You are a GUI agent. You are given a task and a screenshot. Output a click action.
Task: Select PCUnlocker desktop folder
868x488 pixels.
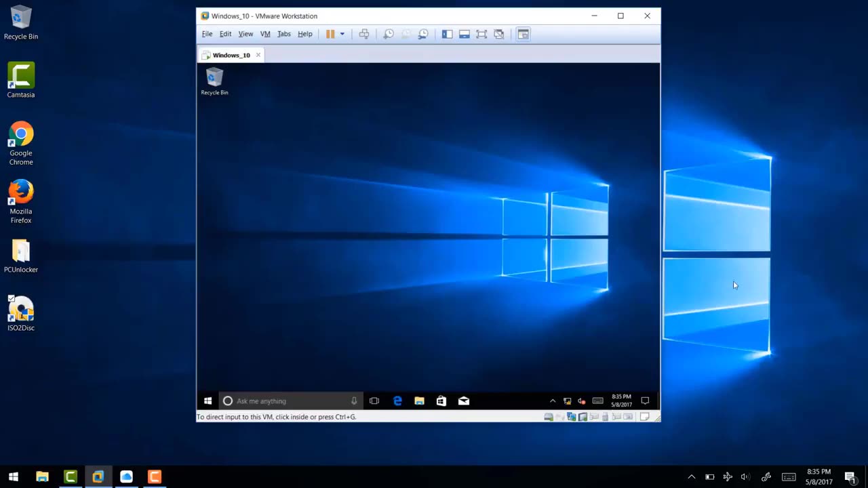(x=21, y=256)
